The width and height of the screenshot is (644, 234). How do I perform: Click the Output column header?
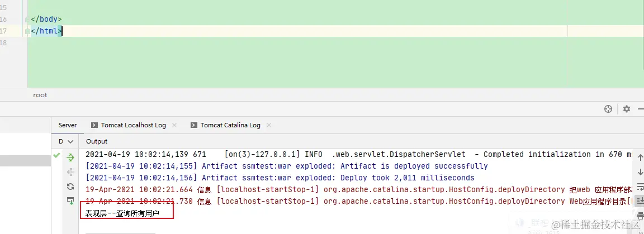(x=97, y=141)
